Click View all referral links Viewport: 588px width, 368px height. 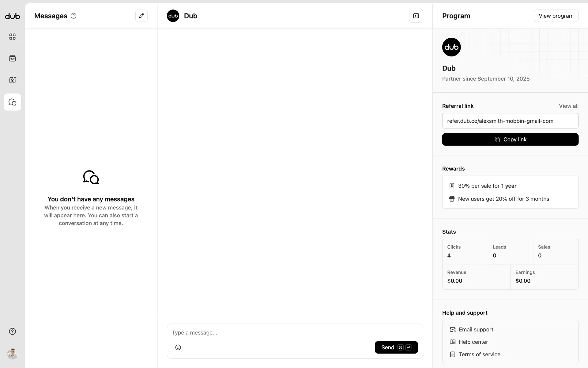click(568, 106)
